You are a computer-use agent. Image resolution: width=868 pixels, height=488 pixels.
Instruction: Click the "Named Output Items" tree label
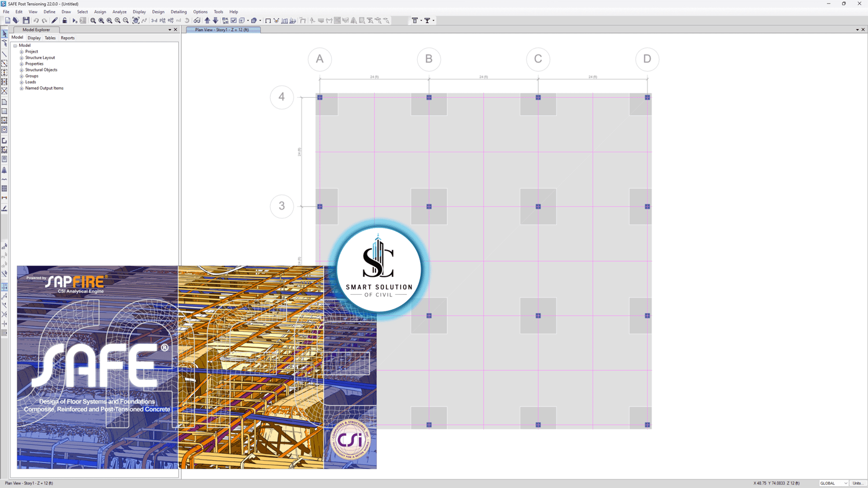(x=45, y=89)
